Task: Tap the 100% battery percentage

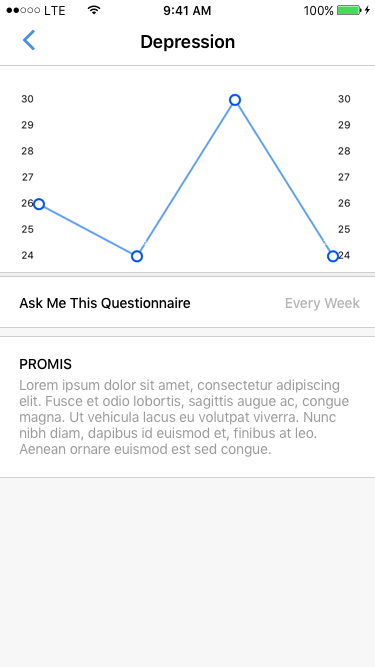Action: pyautogui.click(x=318, y=11)
